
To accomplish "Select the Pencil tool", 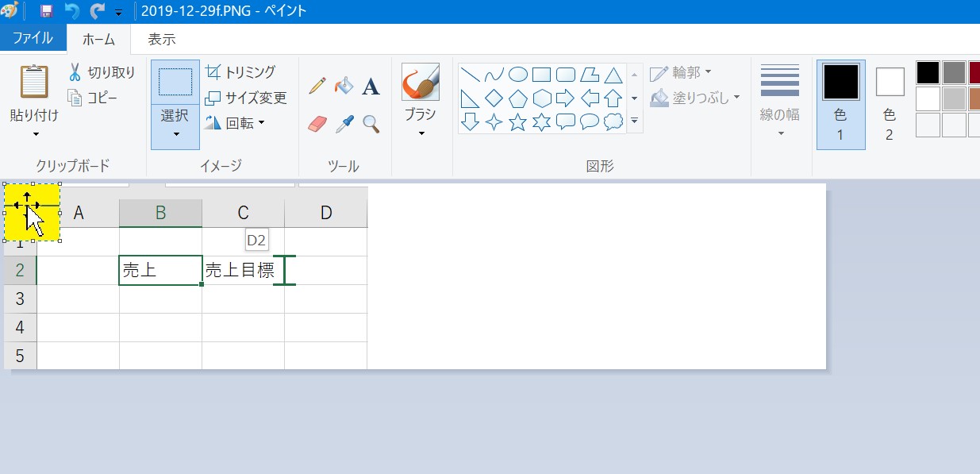I will pyautogui.click(x=317, y=85).
